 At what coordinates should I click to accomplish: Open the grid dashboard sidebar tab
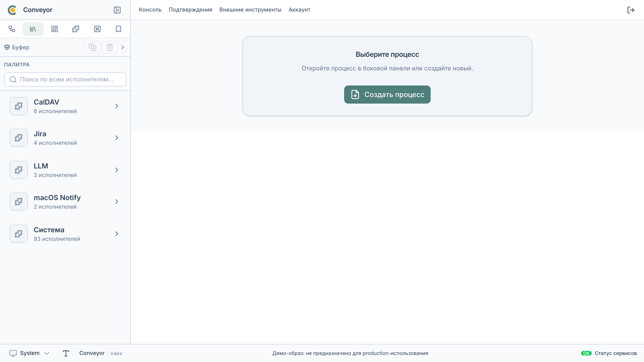click(55, 29)
